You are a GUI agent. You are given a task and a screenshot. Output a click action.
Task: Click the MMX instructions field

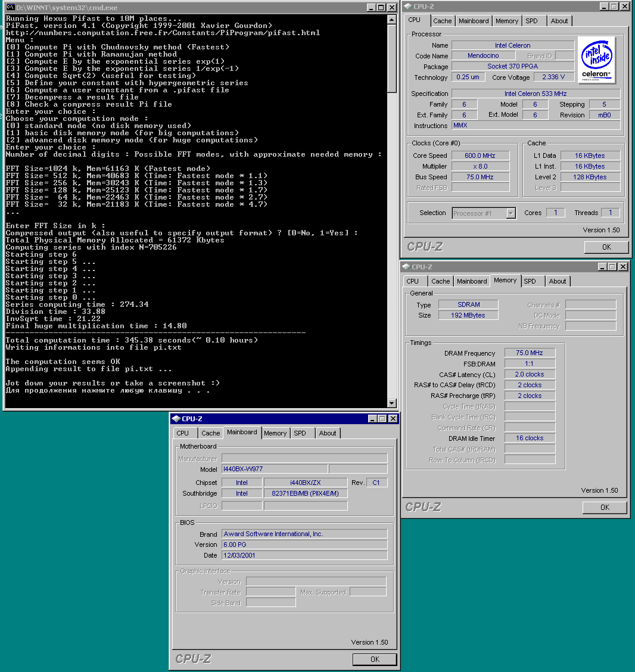click(x=536, y=126)
